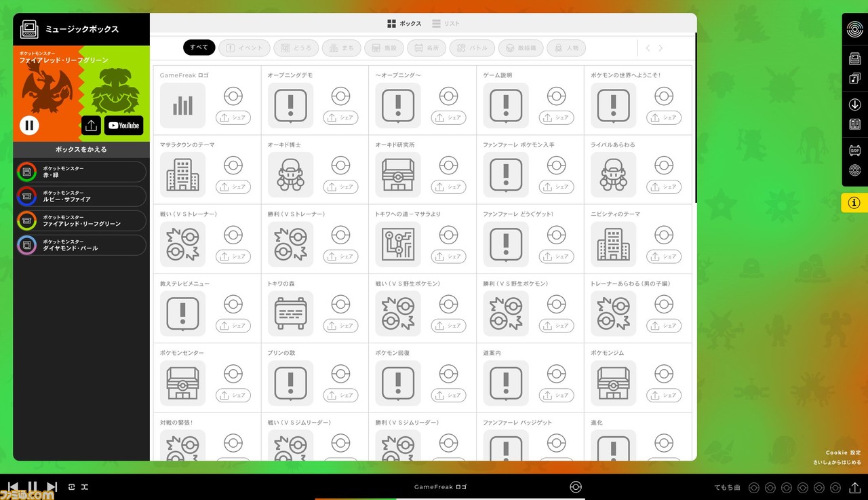Open the playlist note icon in right sidebar
Screen dimensions: 868x500
[x=855, y=79]
